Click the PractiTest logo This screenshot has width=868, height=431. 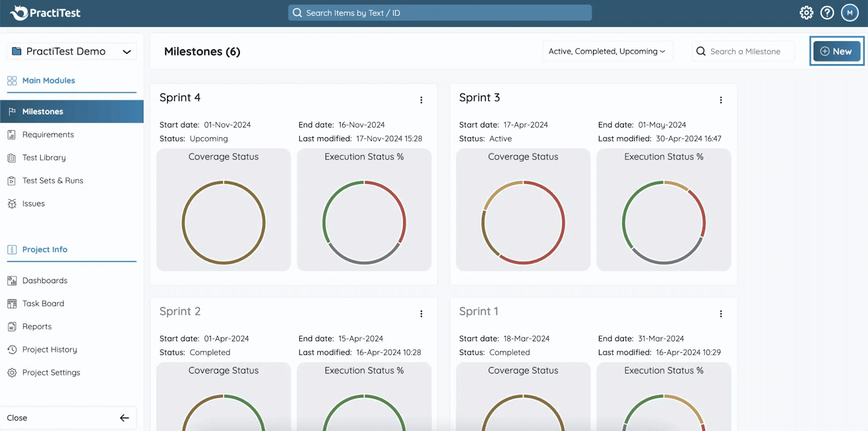coord(46,12)
